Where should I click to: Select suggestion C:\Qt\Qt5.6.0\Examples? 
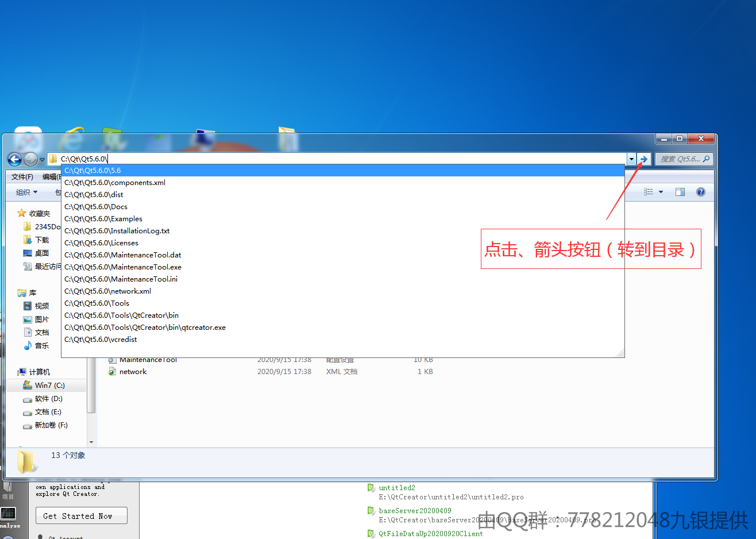click(x=343, y=219)
